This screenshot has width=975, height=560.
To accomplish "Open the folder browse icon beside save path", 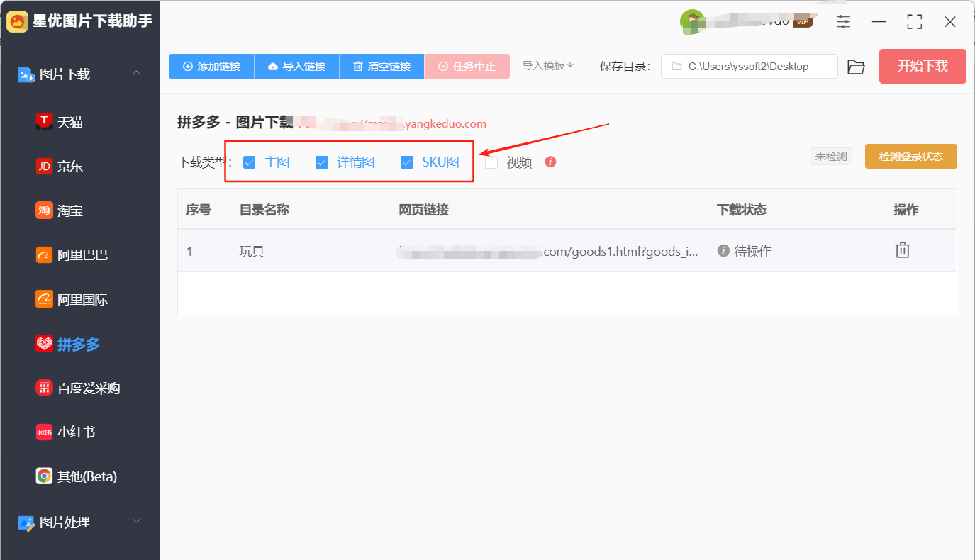I will tap(857, 67).
